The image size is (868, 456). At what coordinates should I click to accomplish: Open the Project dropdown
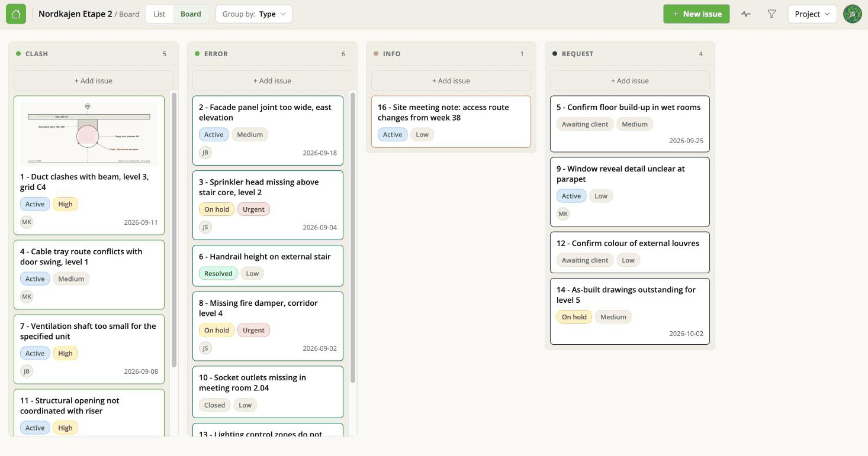812,14
